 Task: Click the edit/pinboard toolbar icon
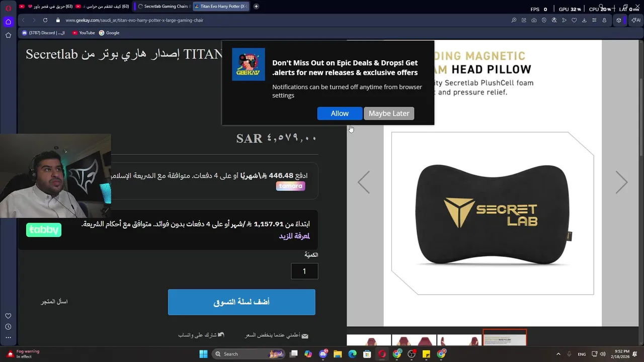point(524,20)
